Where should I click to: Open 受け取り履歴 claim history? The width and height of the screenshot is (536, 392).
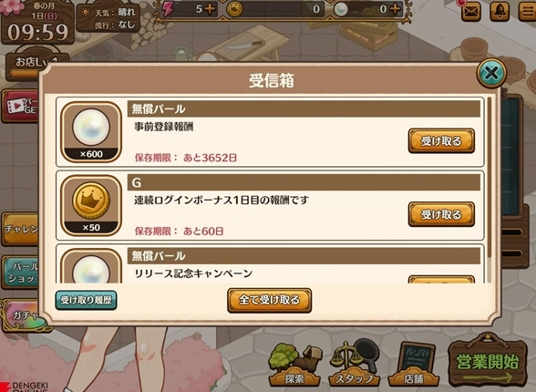[x=86, y=300]
